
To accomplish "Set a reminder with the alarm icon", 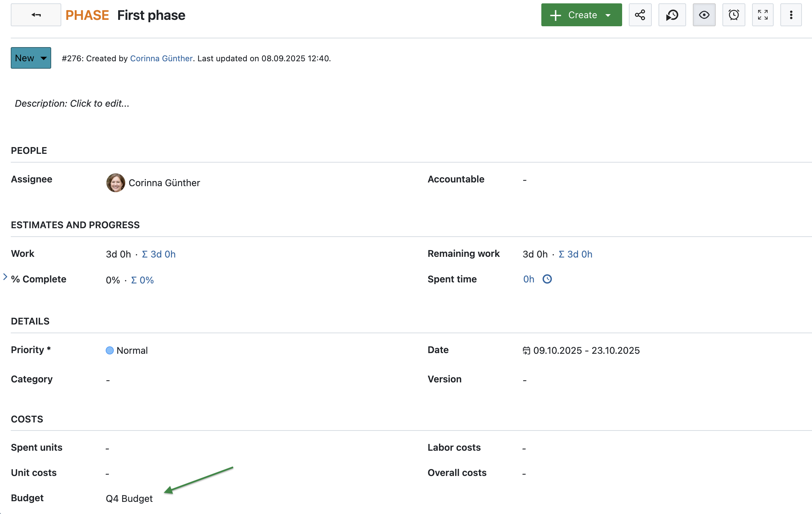I will tap(734, 15).
